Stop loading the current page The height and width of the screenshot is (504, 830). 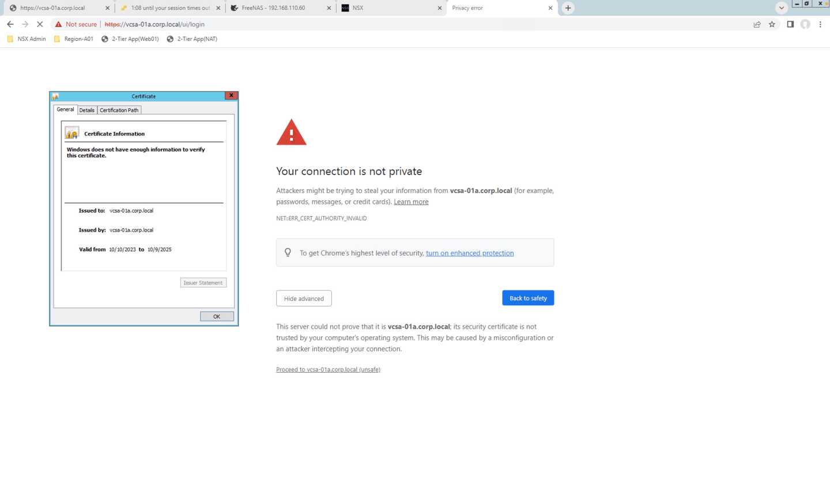[x=40, y=24]
